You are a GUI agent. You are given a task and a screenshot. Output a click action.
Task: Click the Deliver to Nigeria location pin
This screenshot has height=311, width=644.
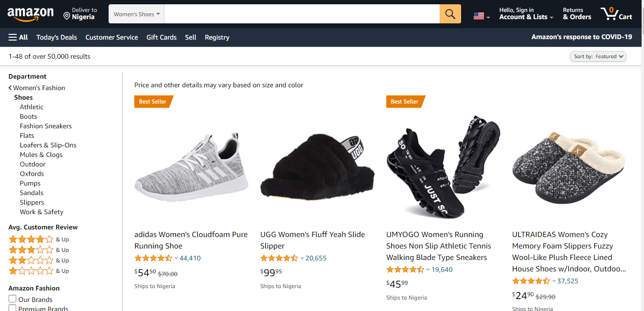tap(67, 16)
